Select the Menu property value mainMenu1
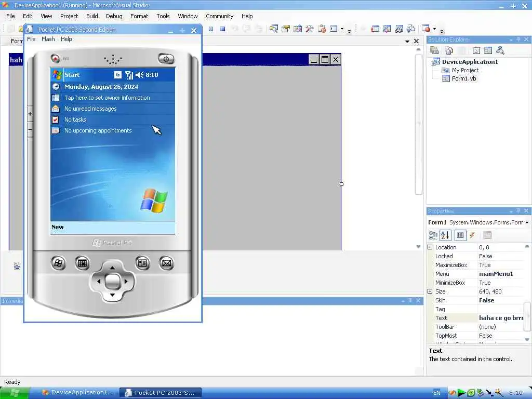This screenshot has height=399, width=532. point(501,274)
